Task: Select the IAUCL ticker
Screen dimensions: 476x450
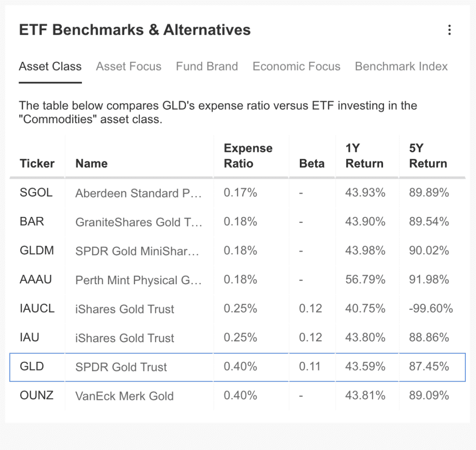Action: click(37, 309)
